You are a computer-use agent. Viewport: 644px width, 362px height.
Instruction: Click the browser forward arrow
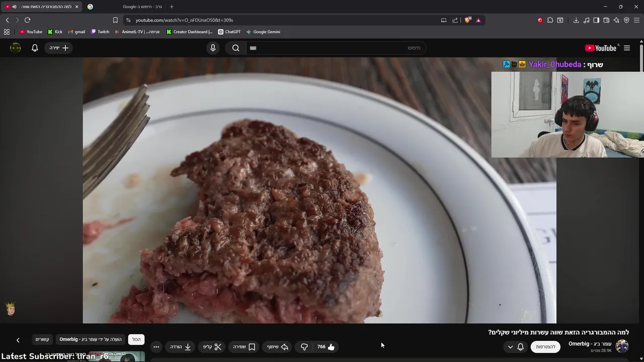point(17,20)
